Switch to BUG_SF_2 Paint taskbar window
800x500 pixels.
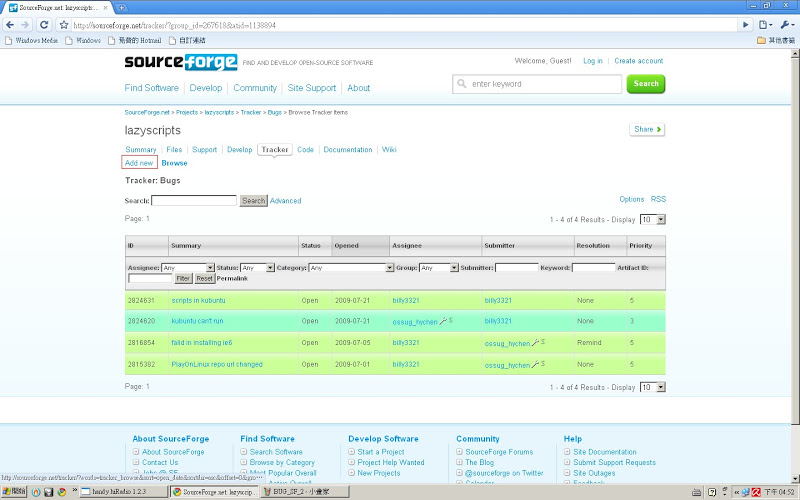pos(305,492)
